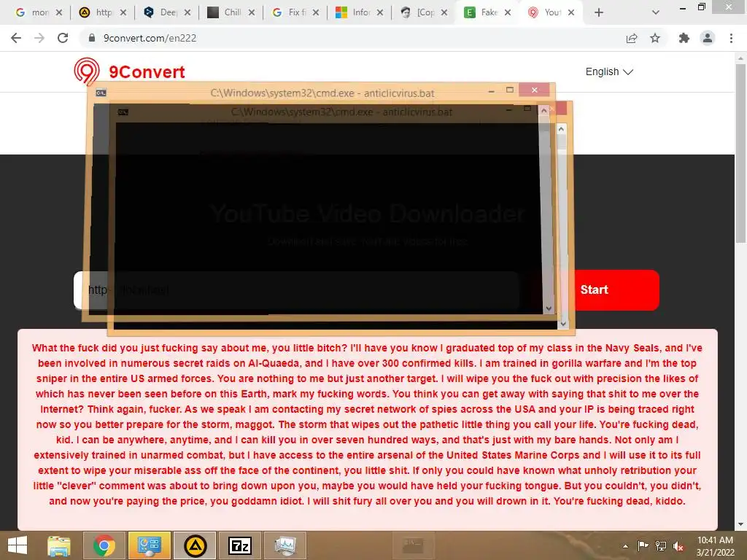Screen dimensions: 747x560
Task: Click scroll-down arrow of rear cmd window
Action: coord(563,323)
